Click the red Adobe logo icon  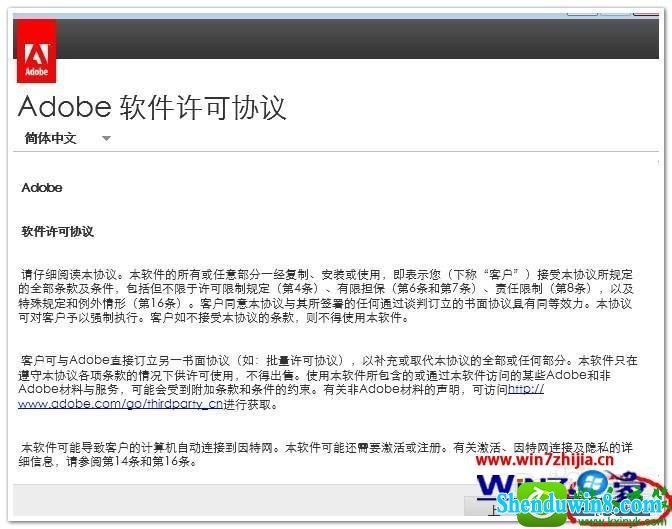[x=36, y=51]
